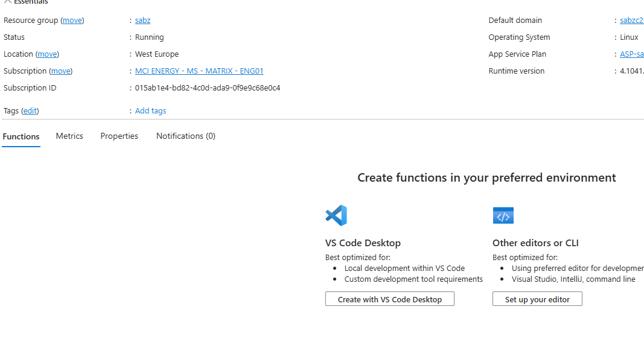Click the West Europe location value
This screenshot has width=644, height=353.
tap(157, 54)
